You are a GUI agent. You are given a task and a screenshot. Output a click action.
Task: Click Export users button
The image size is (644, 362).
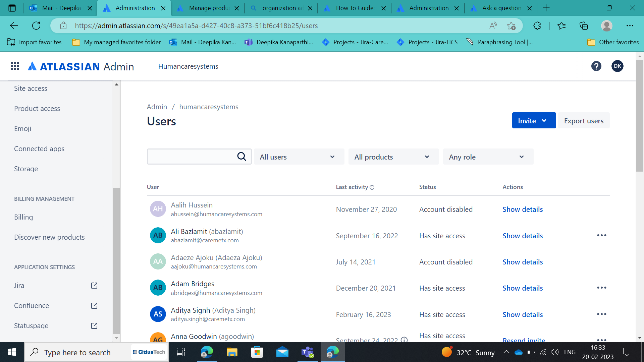click(584, 121)
